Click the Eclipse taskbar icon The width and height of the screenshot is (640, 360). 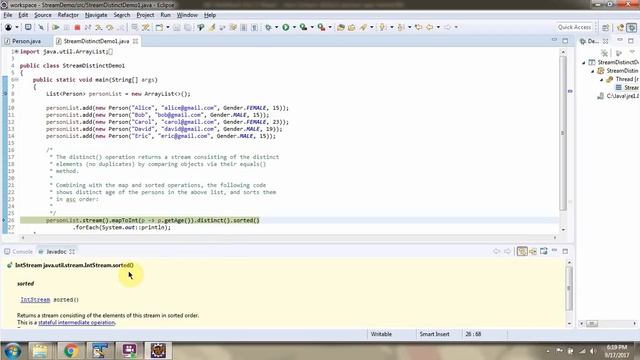[158, 351]
